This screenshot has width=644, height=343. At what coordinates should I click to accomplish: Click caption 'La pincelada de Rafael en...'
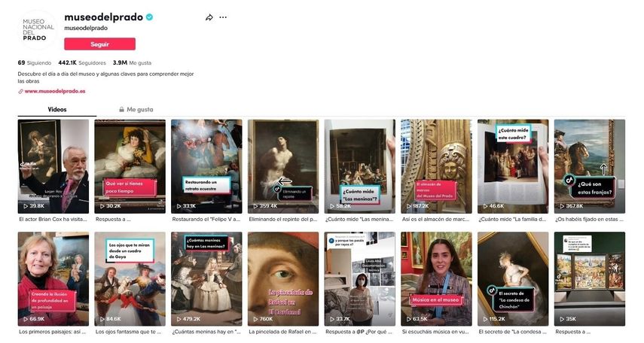tap(283, 332)
